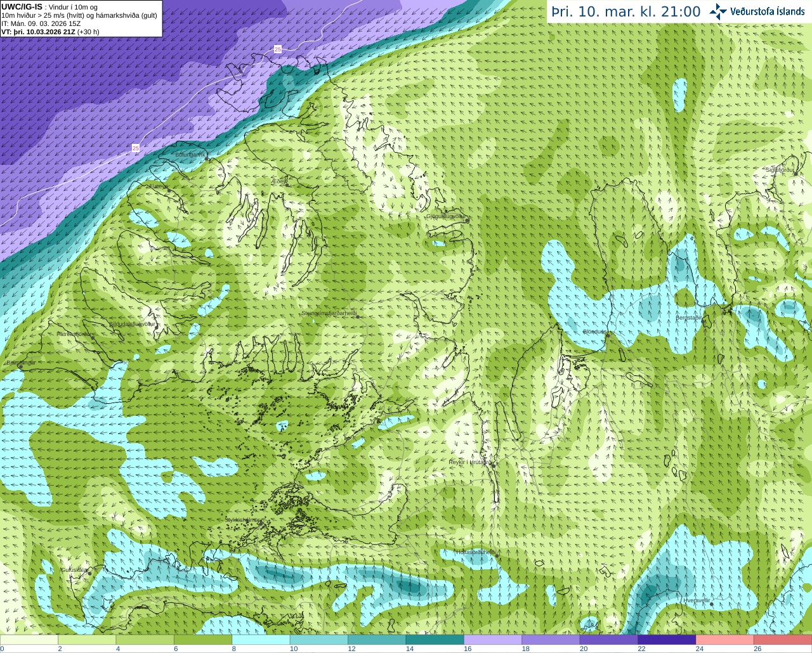Screen dimensions: 812x653
Task: Click the 0–2 m/s pale cream legend swatch
Action: (x=29, y=640)
